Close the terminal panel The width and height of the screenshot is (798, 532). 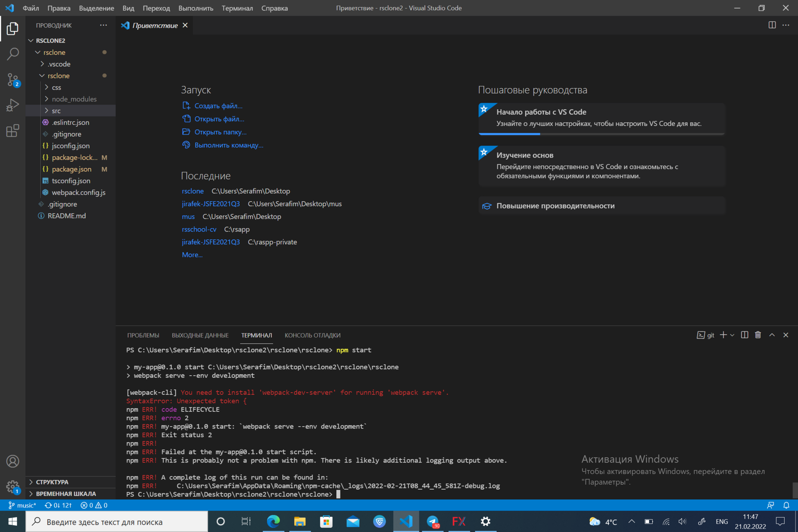[786, 335]
